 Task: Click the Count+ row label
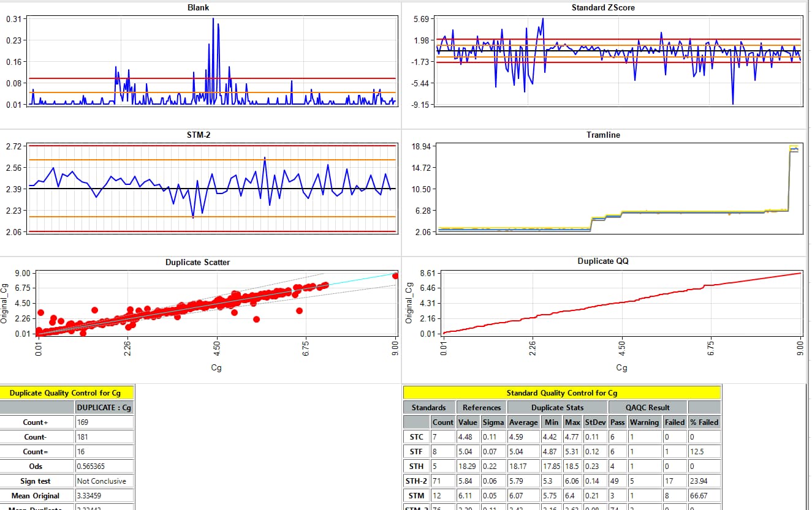36,422
